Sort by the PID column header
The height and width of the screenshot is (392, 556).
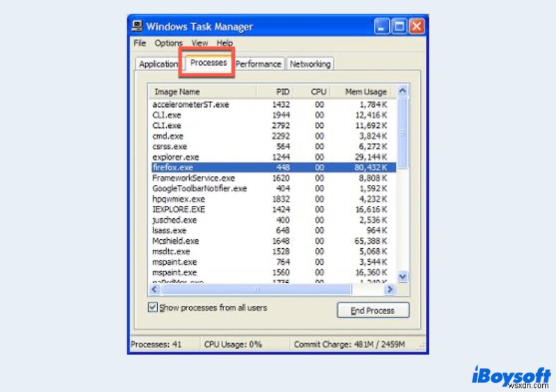pyautogui.click(x=275, y=92)
